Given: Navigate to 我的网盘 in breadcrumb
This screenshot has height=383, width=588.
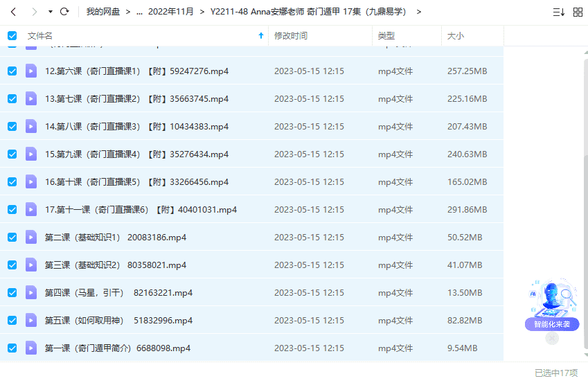Looking at the screenshot, I should click(x=103, y=12).
